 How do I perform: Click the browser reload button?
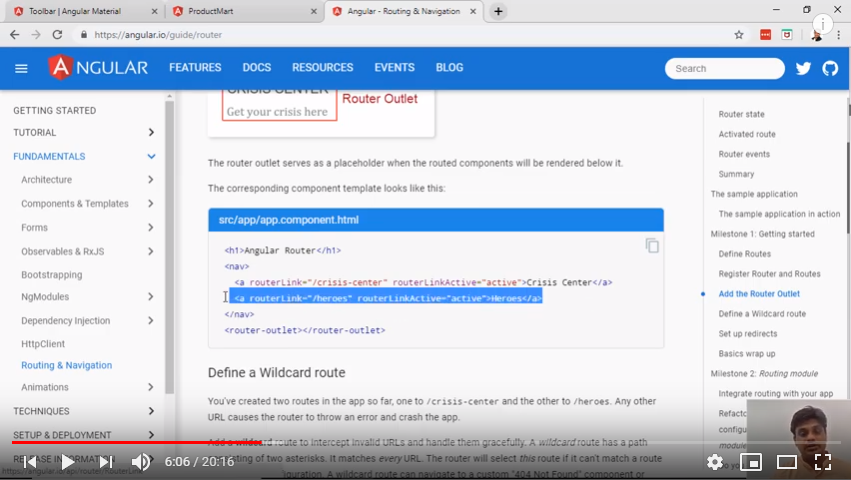coord(57,34)
